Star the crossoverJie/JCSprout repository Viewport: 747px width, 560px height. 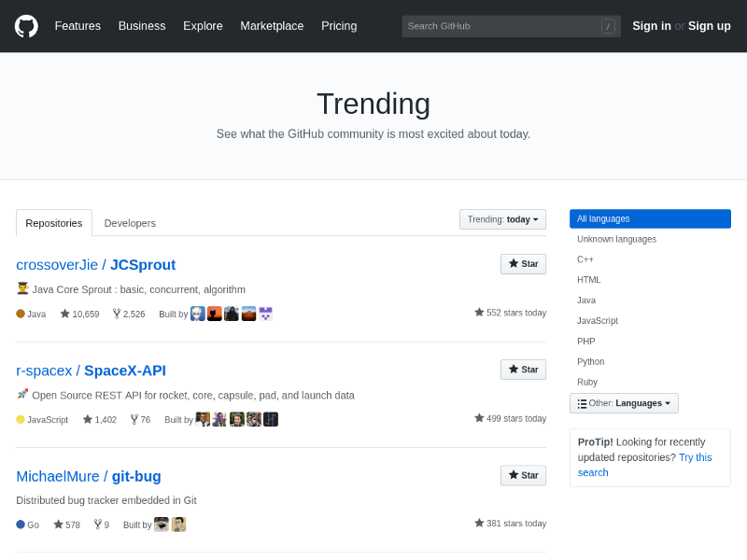[x=523, y=264]
